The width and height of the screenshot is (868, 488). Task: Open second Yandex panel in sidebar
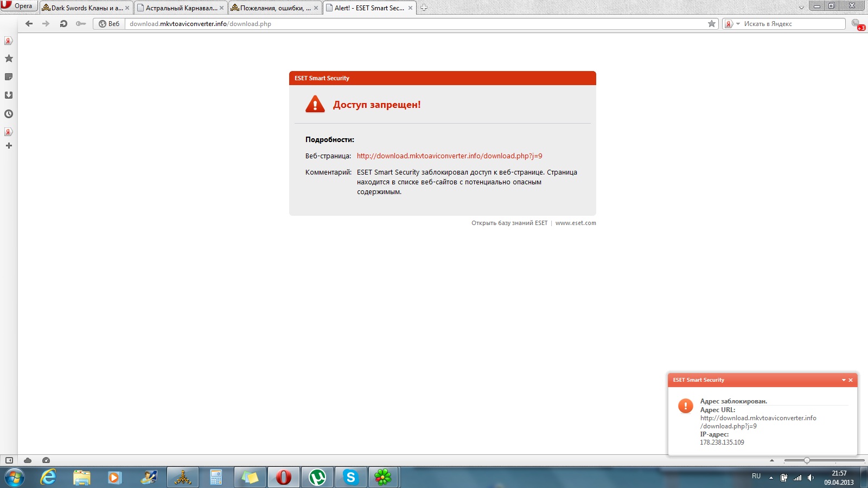(9, 132)
